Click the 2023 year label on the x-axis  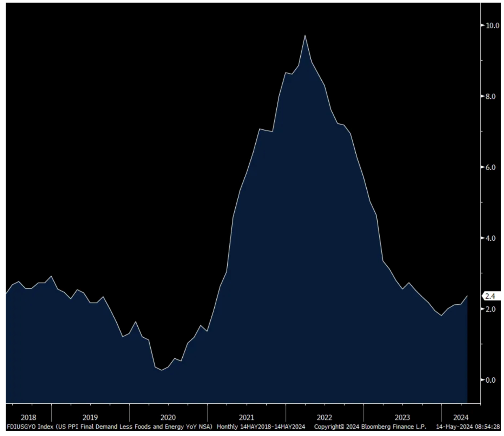click(402, 418)
